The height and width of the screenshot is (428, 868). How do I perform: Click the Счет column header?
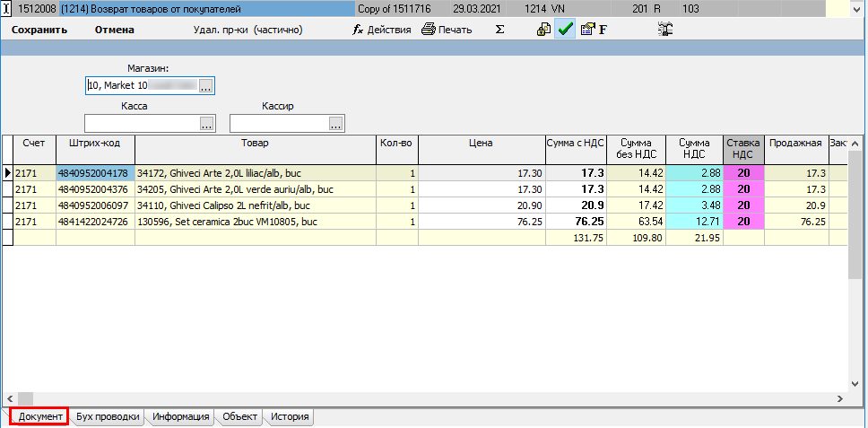click(34, 150)
